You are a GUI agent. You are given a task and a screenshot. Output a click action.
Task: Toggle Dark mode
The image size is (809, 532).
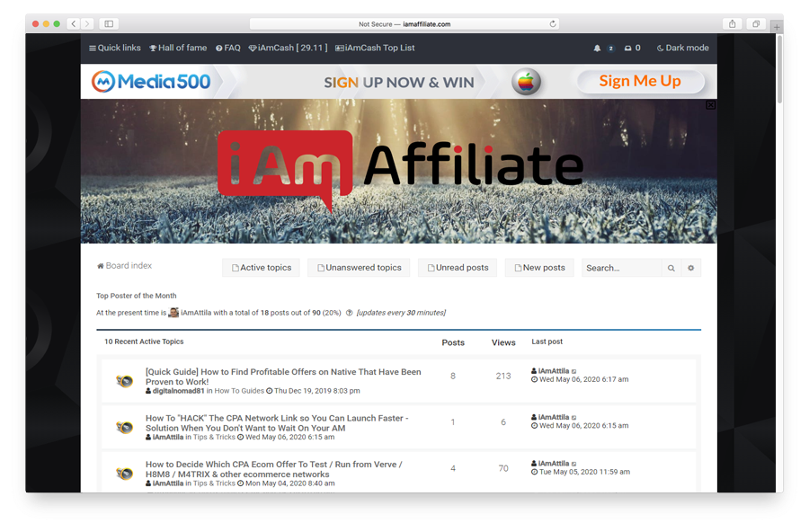(x=682, y=48)
